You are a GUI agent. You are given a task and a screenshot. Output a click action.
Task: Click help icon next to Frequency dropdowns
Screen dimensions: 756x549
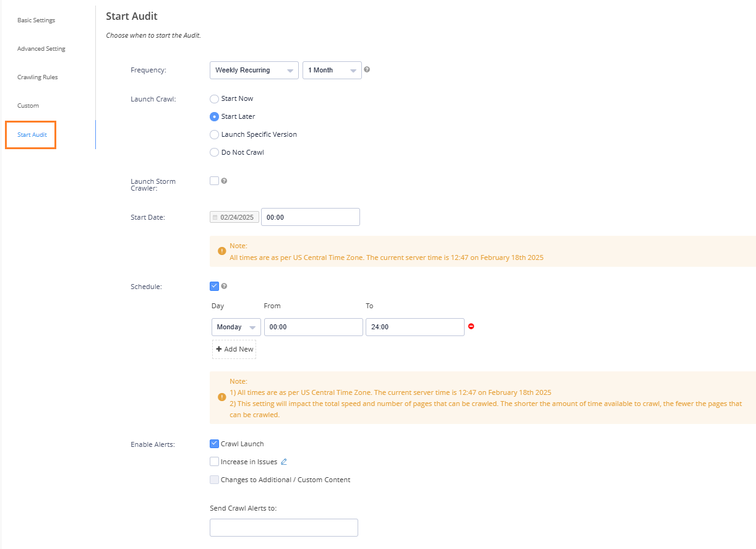(367, 70)
